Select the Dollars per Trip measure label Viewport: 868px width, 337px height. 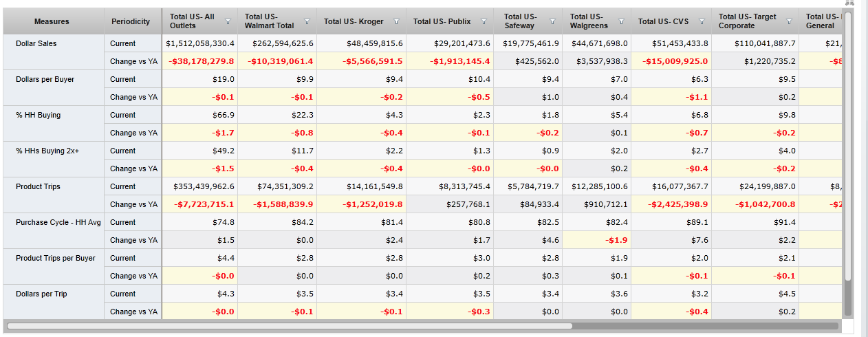(41, 294)
